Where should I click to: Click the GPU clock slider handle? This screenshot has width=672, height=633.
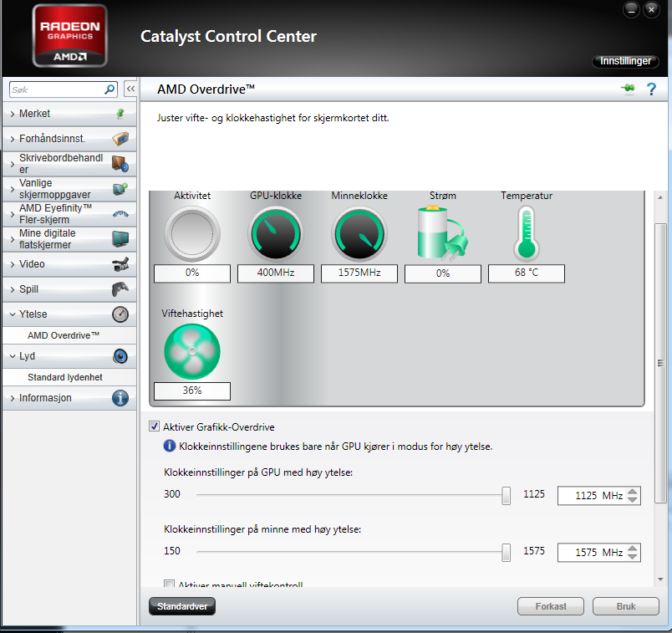point(507,495)
